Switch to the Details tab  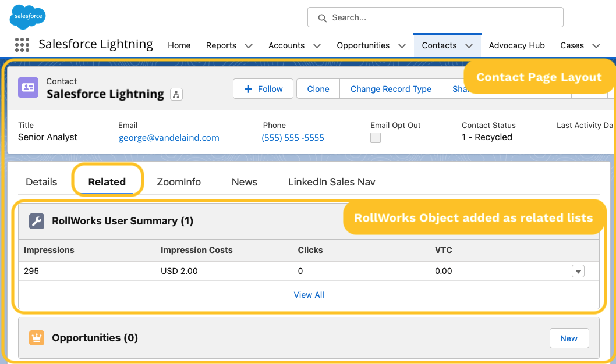click(x=41, y=181)
